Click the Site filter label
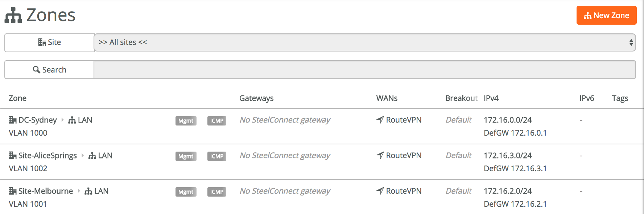The height and width of the screenshot is (214, 644). (50, 42)
